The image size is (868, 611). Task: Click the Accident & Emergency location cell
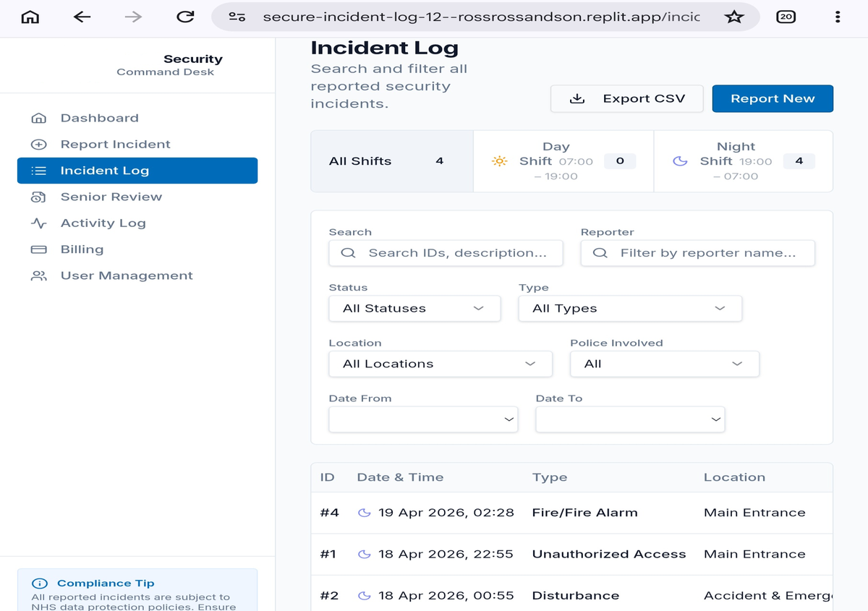coord(767,596)
